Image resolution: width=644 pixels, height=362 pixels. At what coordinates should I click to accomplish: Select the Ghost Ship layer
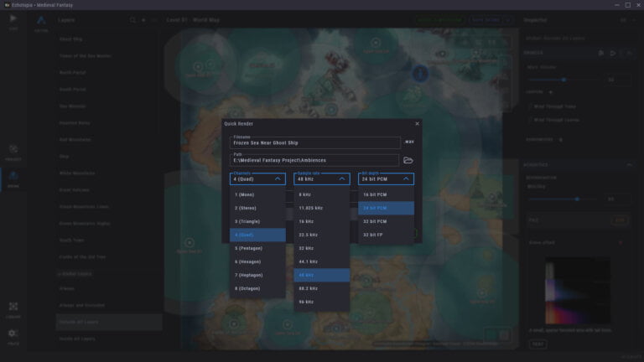click(x=109, y=39)
